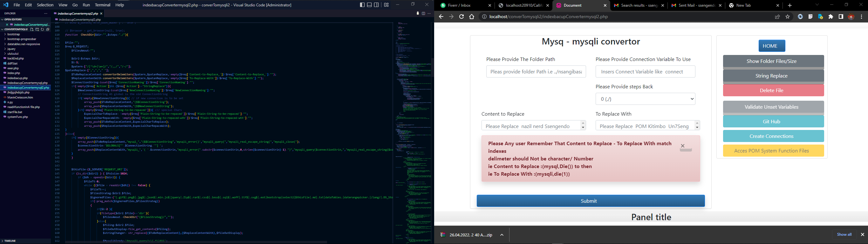Refresh the explorer file tree

43,30
